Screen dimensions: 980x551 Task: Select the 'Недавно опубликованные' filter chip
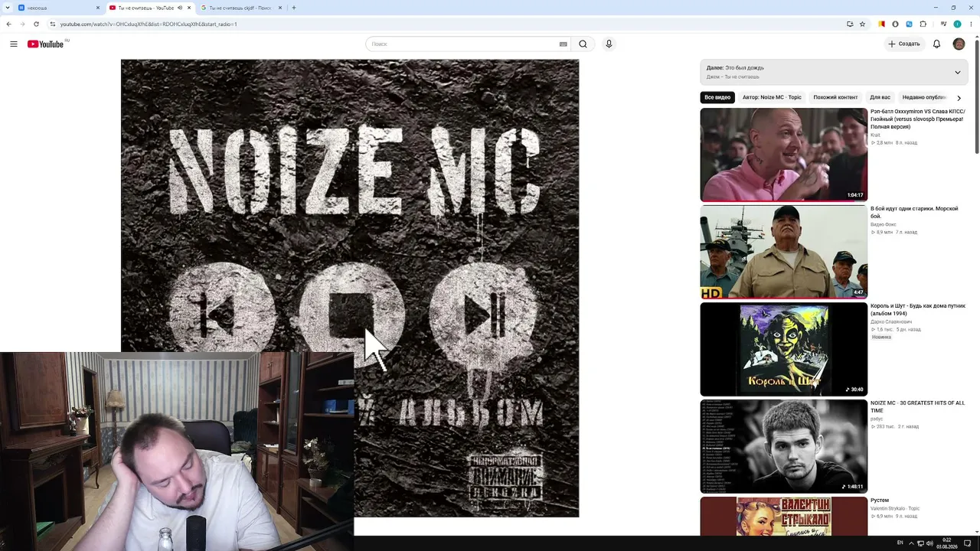click(x=924, y=98)
